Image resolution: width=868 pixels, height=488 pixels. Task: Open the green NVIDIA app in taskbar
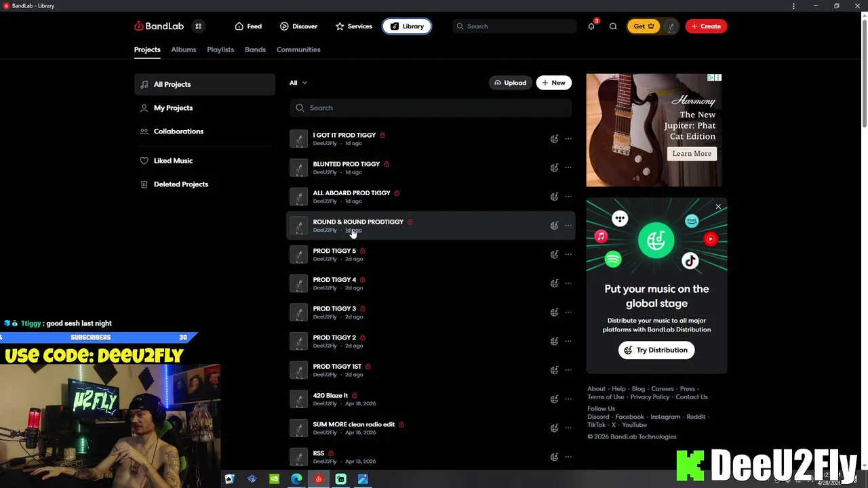274,479
